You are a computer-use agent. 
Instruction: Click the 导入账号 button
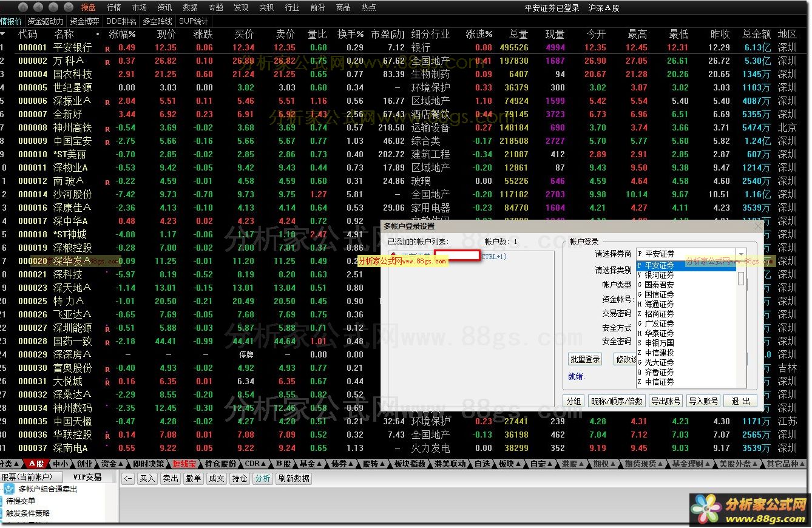point(703,401)
